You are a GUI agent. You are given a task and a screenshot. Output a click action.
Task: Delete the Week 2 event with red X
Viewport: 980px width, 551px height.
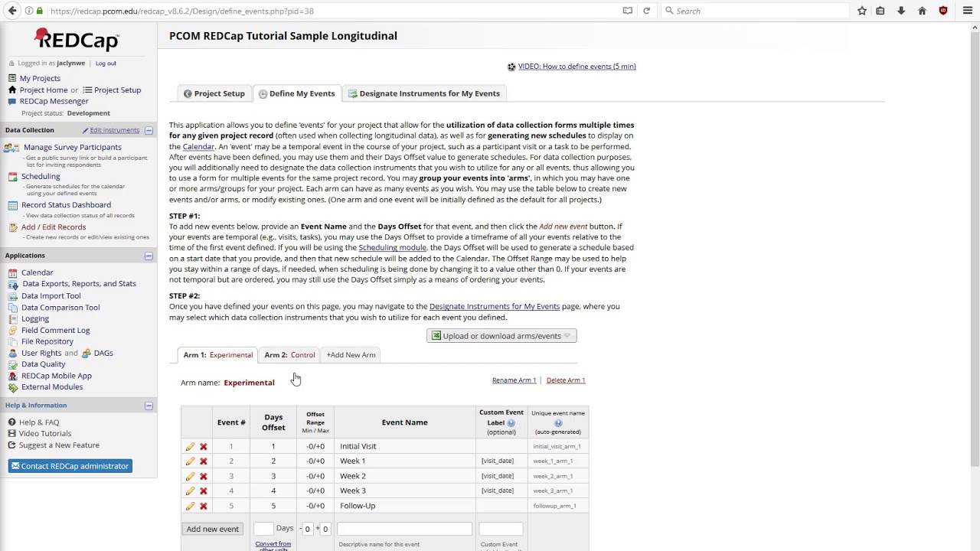click(x=203, y=476)
